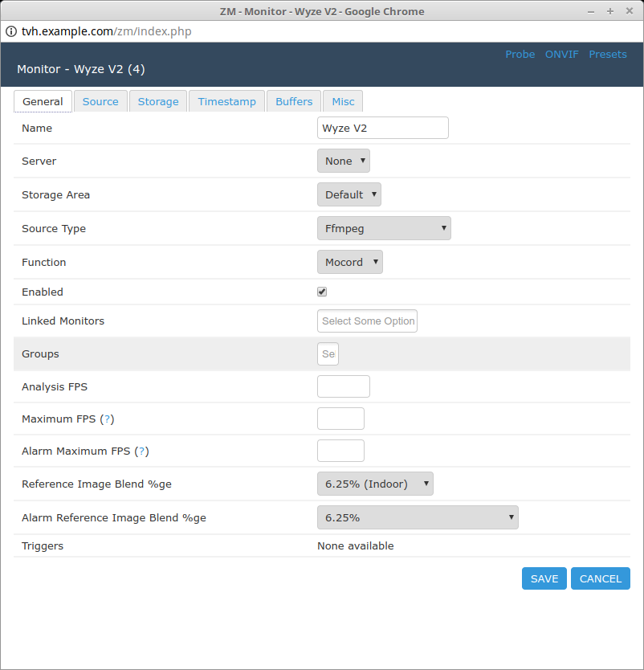Open the Storage Area dropdown
Viewport: 644px width, 670px height.
click(x=349, y=194)
